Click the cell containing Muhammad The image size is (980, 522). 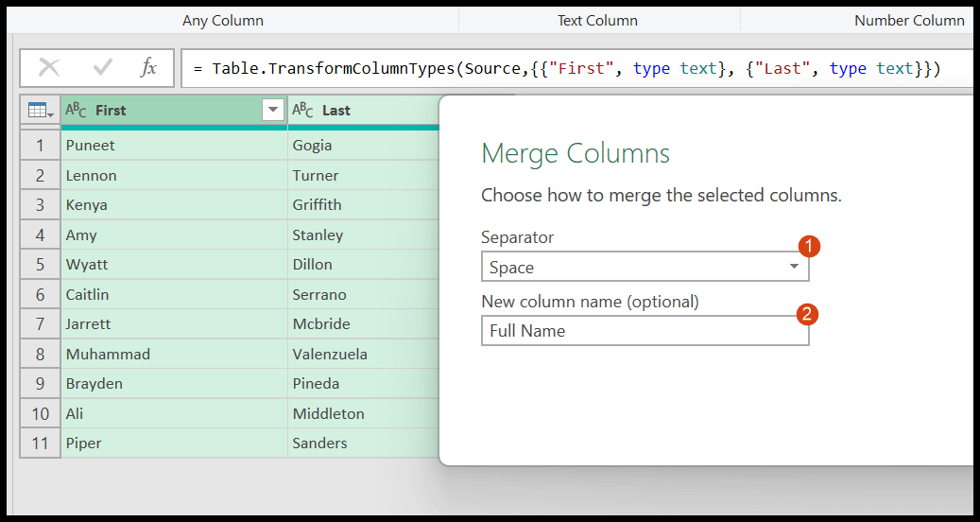pyautogui.click(x=174, y=354)
